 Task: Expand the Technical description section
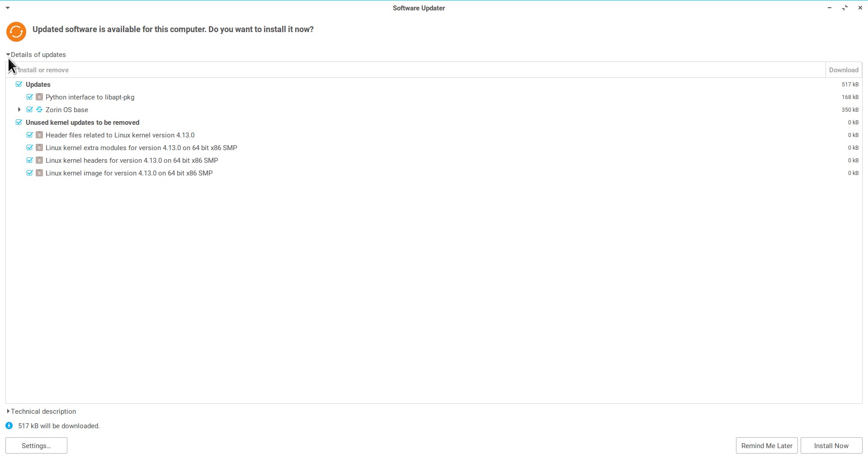pyautogui.click(x=8, y=412)
